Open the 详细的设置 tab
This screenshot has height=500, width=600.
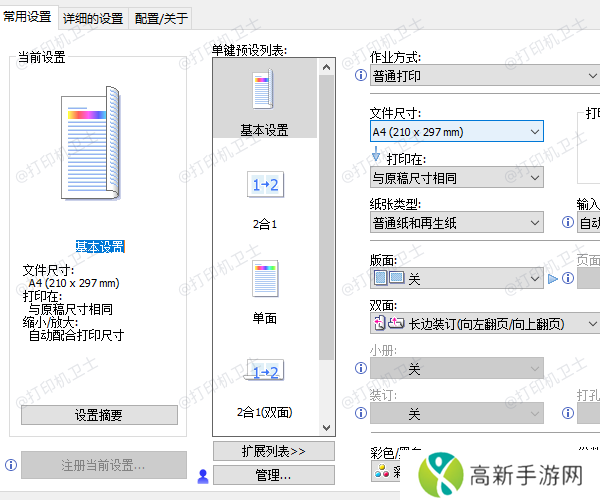click(93, 18)
